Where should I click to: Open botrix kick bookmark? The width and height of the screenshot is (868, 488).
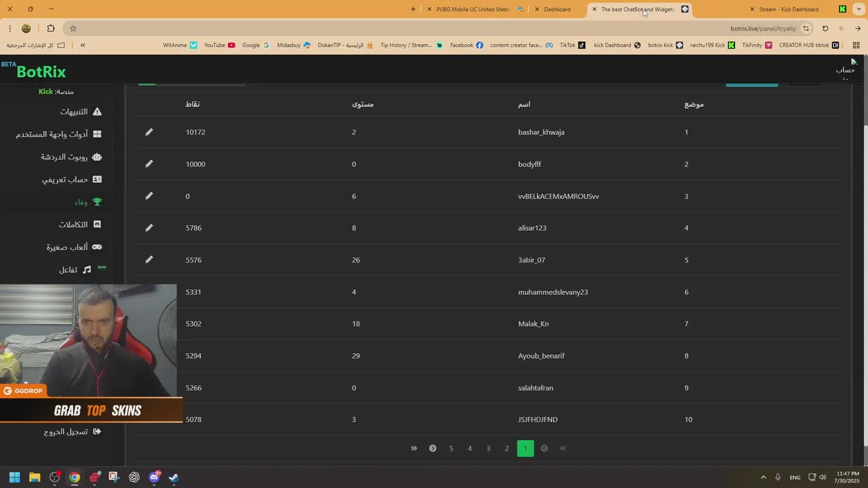[665, 45]
